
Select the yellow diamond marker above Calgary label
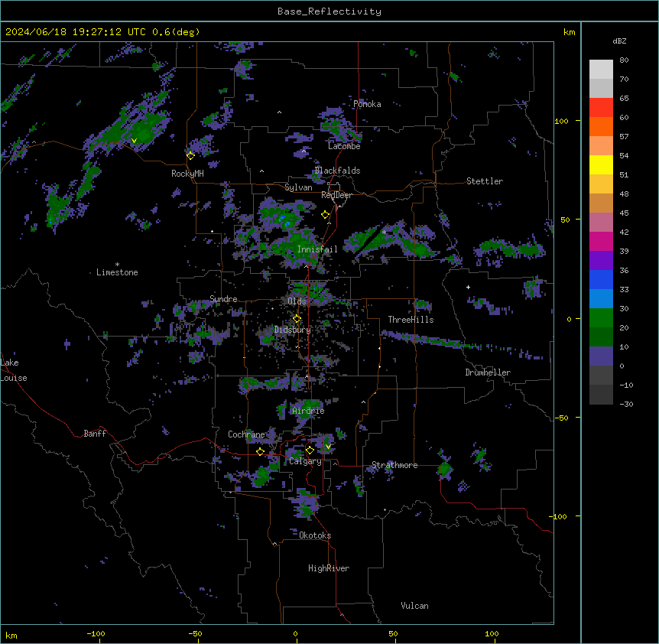(310, 450)
